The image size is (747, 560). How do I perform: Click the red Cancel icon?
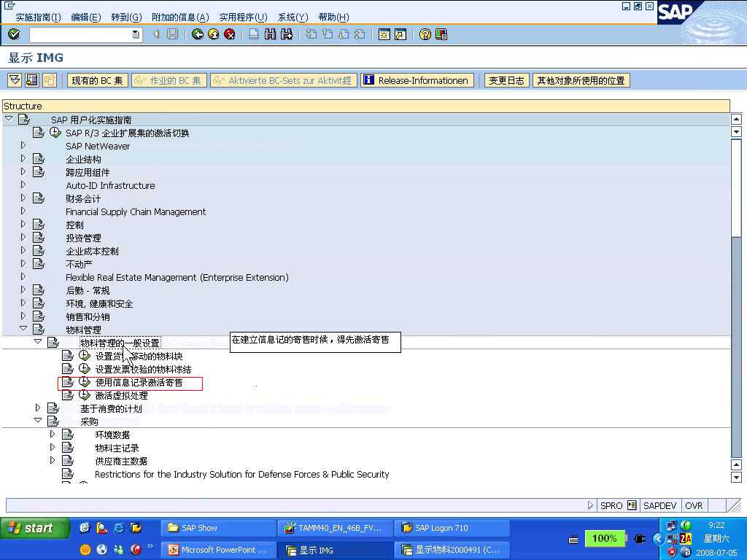230,34
